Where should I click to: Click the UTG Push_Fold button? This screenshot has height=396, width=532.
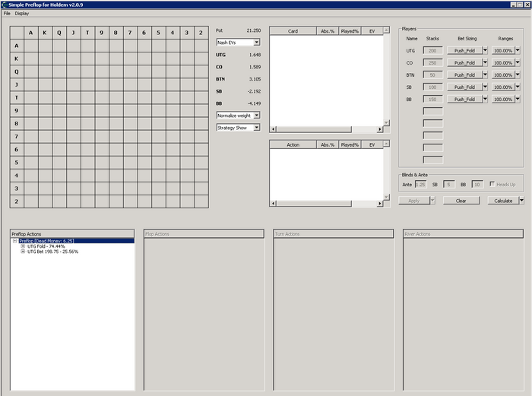[x=464, y=51]
